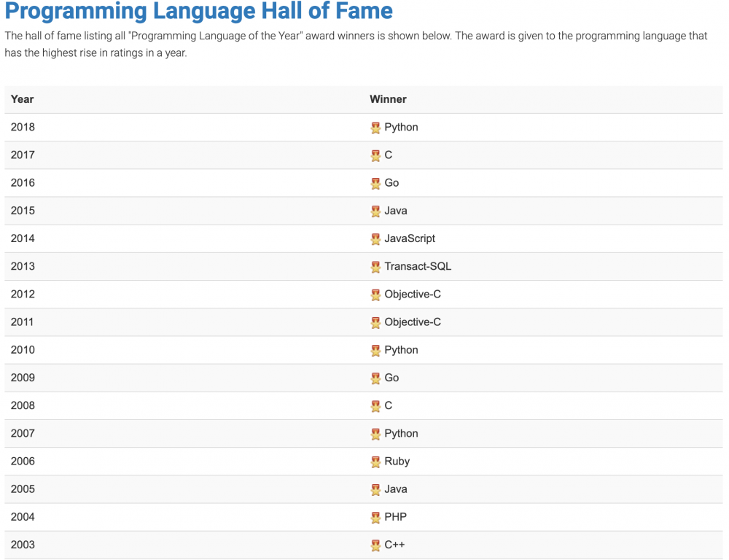This screenshot has width=729, height=560.
Task: Select the Transact-SQL winner text
Action: (x=418, y=267)
